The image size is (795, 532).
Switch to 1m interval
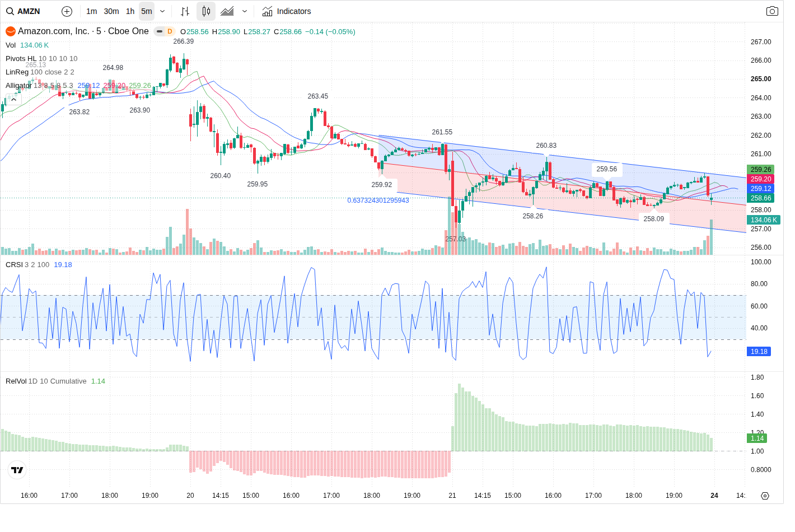(92, 11)
